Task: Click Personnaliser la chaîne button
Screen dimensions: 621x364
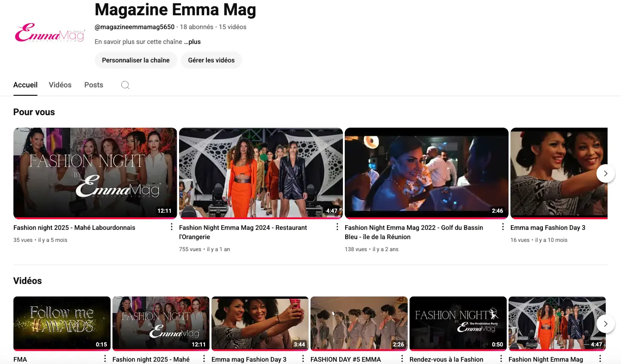Action: (136, 60)
